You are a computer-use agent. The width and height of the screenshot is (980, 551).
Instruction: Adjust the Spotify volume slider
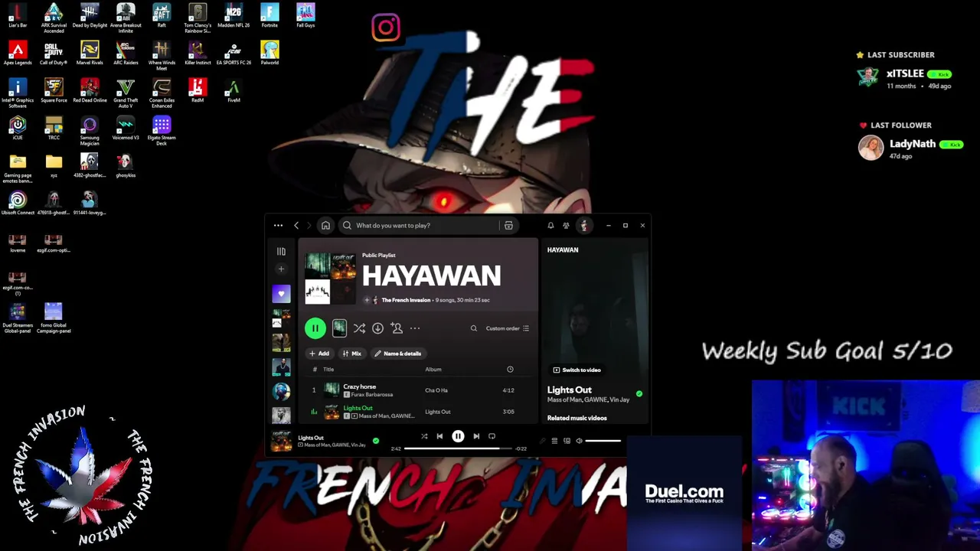click(x=603, y=441)
